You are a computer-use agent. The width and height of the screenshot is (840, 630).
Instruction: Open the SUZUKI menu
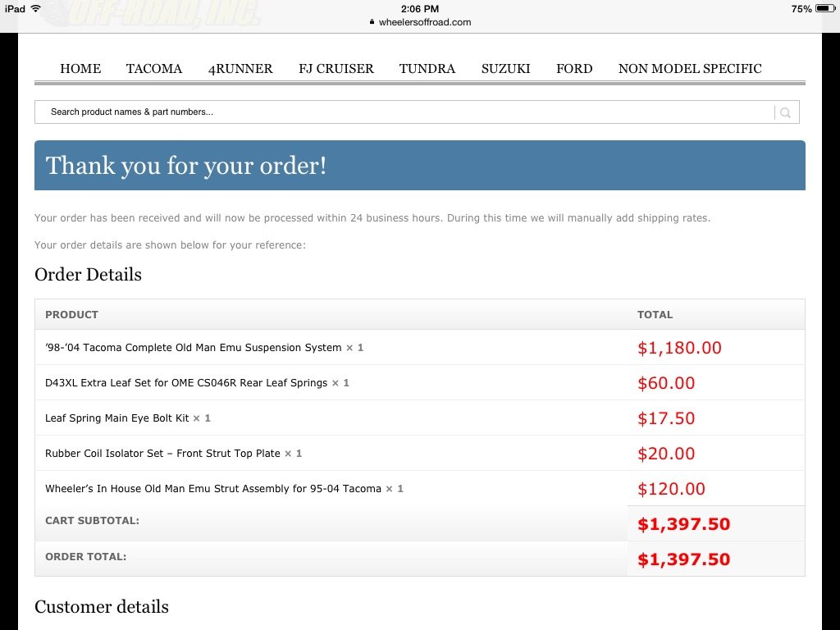pyautogui.click(x=505, y=69)
